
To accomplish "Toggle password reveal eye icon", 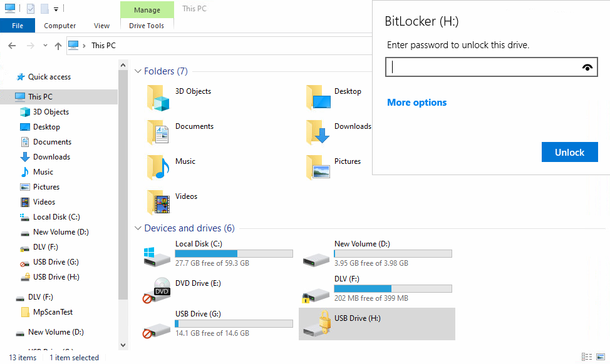I will (x=587, y=67).
